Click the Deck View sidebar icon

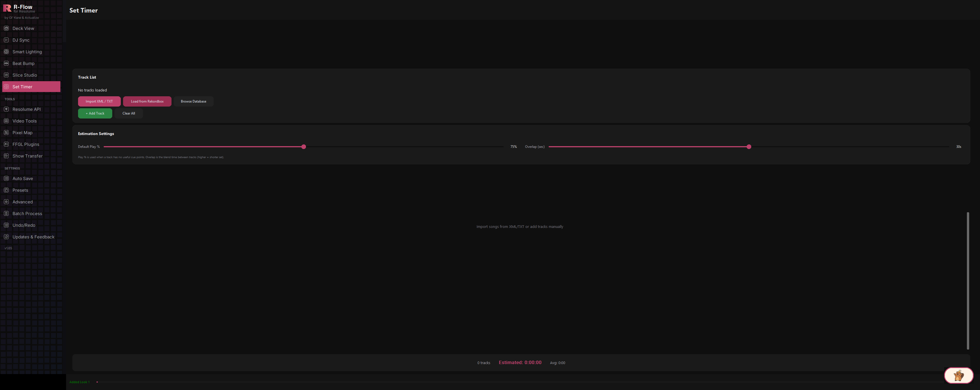pyautogui.click(x=6, y=28)
